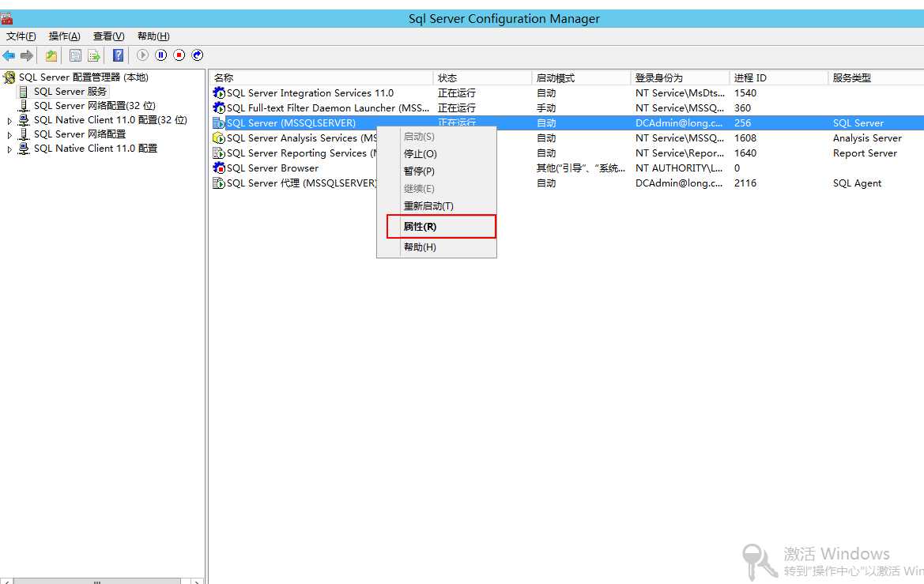Click the SQL Native Client 11.0 配置(32 位) icon
The image size is (924, 584).
pos(24,119)
